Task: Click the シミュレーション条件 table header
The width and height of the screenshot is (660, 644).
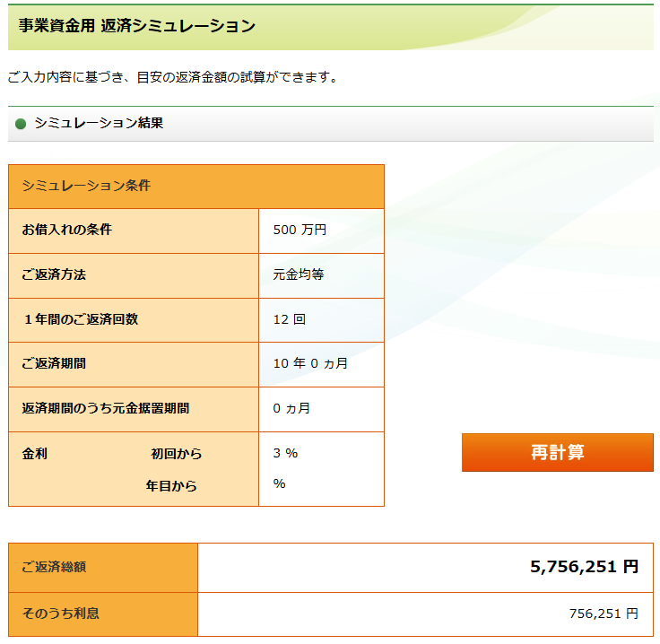Action: tap(86, 187)
